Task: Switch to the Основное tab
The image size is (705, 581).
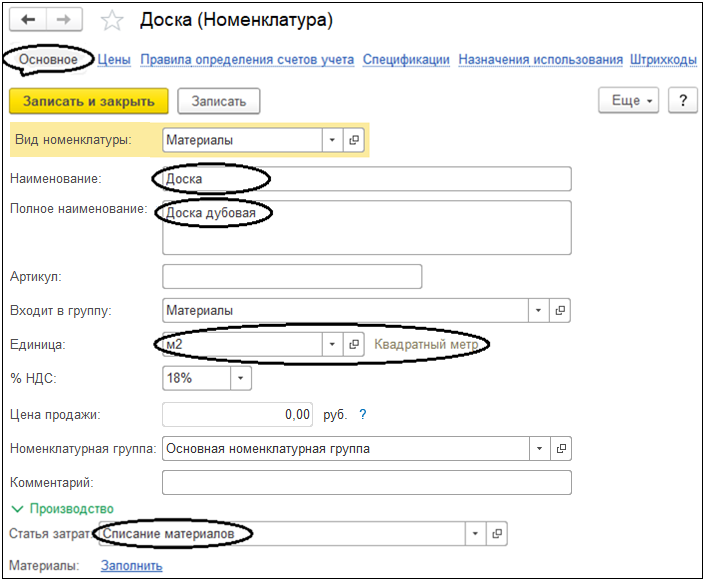Action: (48, 59)
